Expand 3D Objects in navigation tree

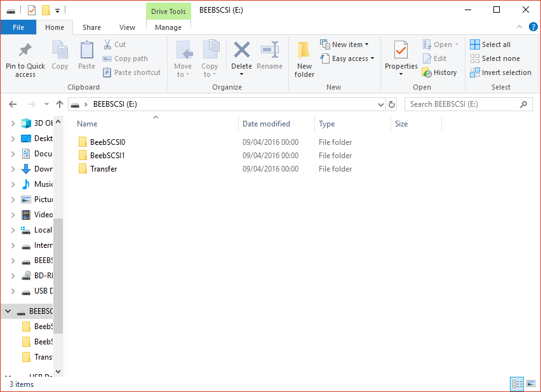13,123
